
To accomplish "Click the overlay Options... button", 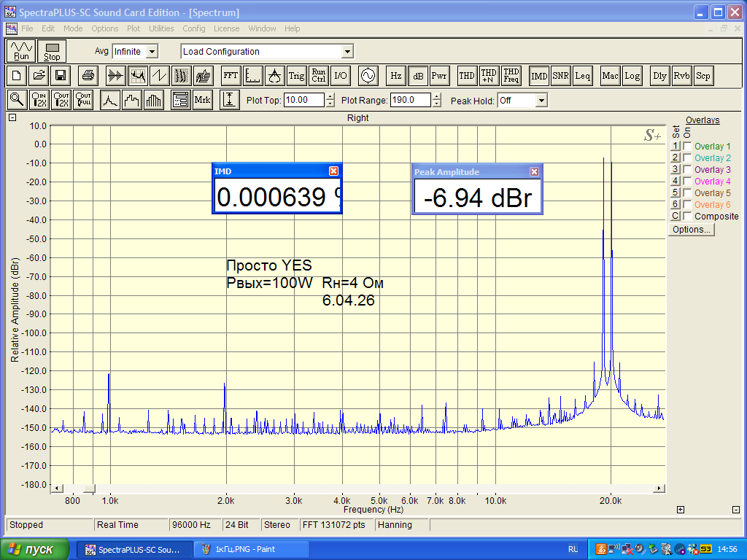I will coord(691,230).
